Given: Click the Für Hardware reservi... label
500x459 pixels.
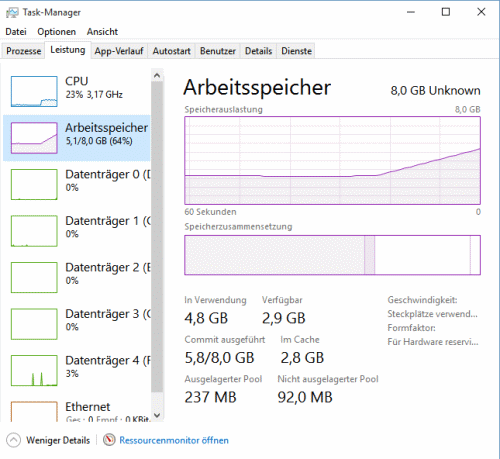Looking at the screenshot, I should [433, 342].
